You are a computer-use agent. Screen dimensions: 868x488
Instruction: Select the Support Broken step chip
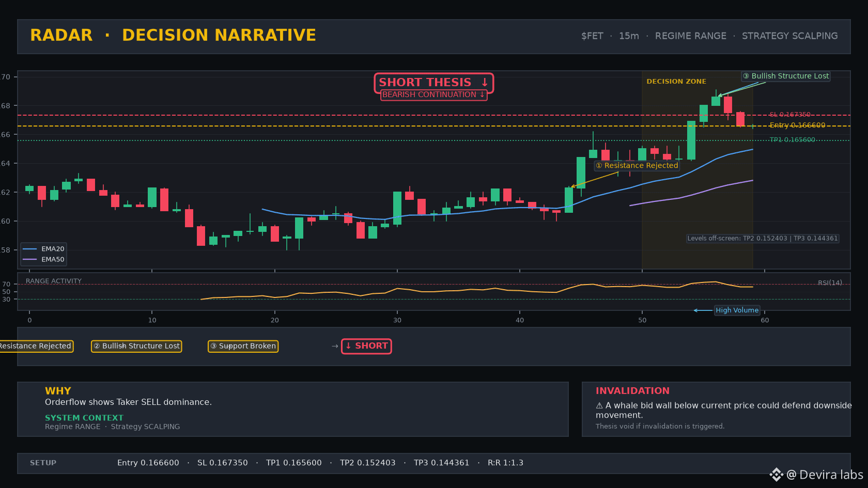(x=243, y=346)
